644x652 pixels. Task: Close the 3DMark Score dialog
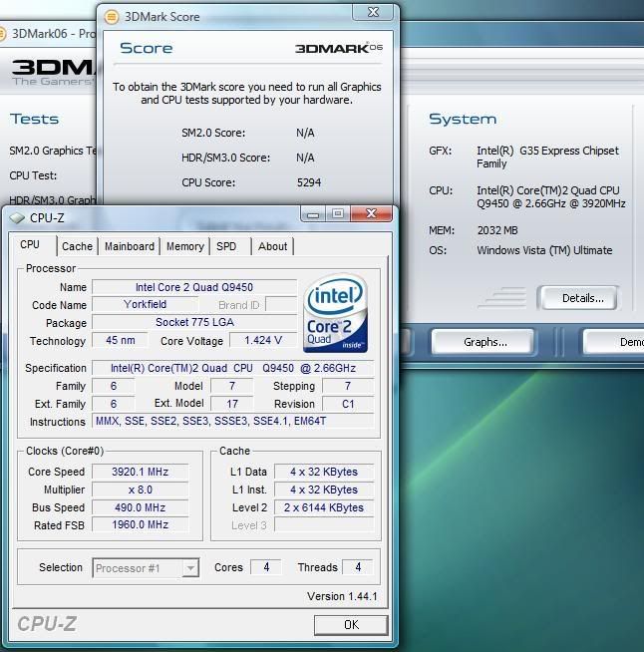pos(373,12)
